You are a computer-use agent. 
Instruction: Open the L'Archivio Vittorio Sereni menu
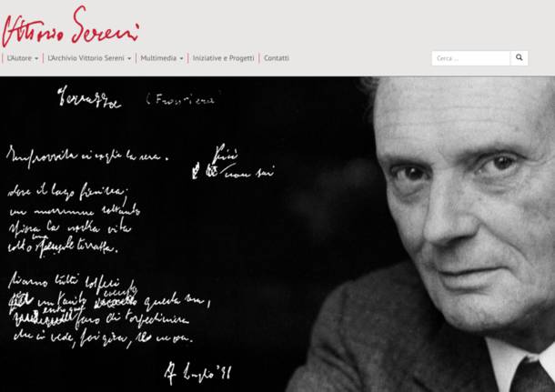86,58
